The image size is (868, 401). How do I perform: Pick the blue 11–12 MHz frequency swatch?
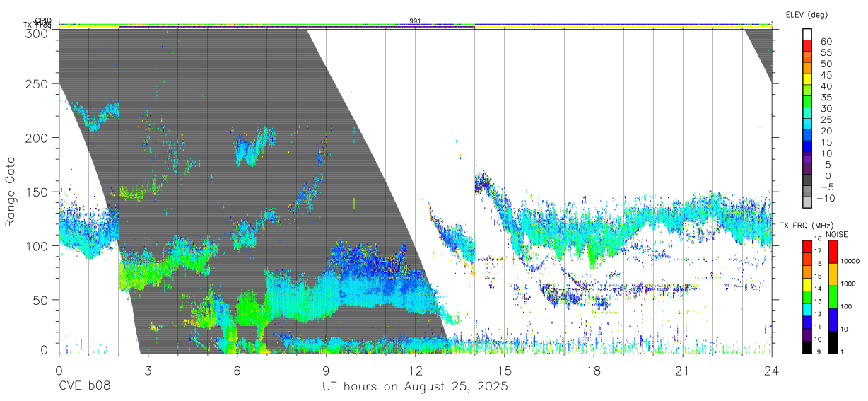point(808,322)
